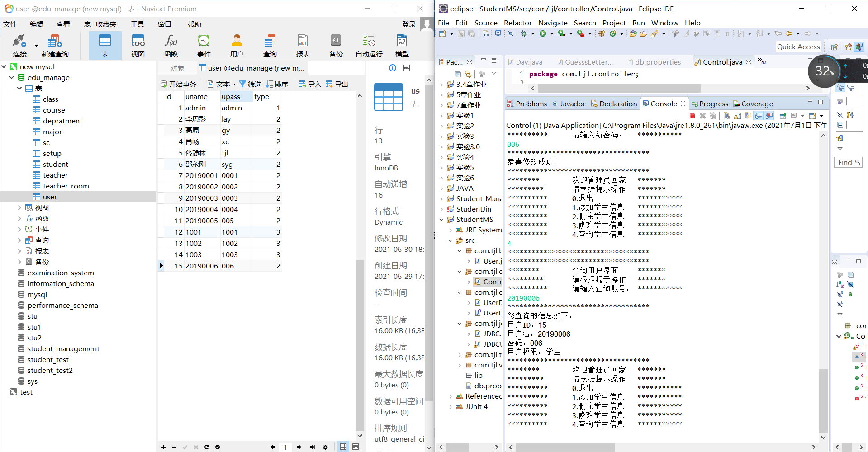Click the 导入 import button
This screenshot has height=452, width=868.
pyautogui.click(x=310, y=84)
